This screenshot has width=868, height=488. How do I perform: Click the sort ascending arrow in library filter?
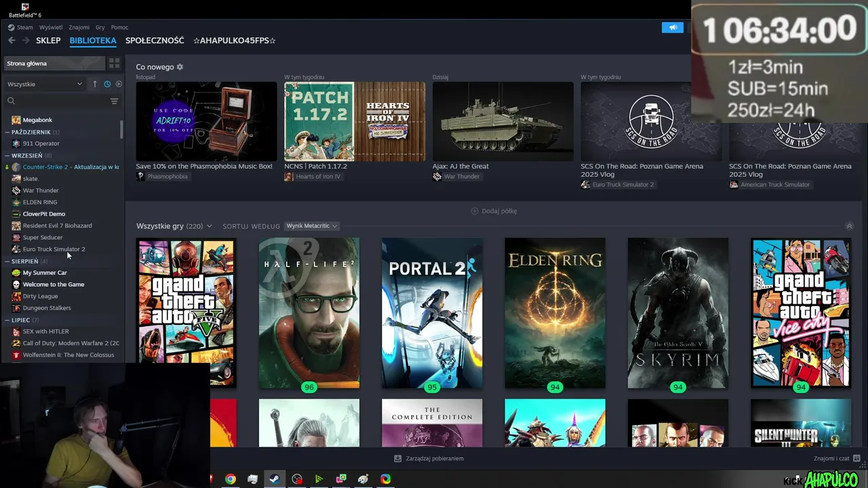(95, 84)
